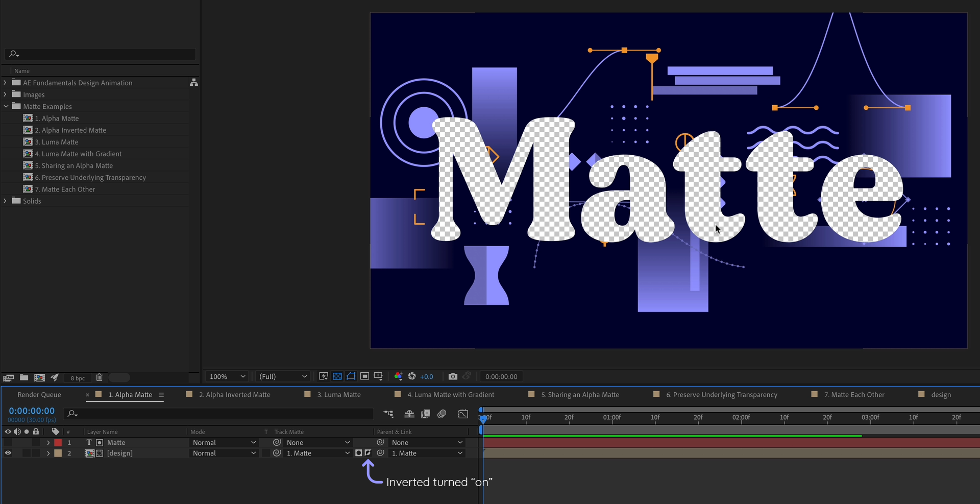Create a new folder in the Project panel
Image resolution: width=980 pixels, height=504 pixels.
pos(23,378)
